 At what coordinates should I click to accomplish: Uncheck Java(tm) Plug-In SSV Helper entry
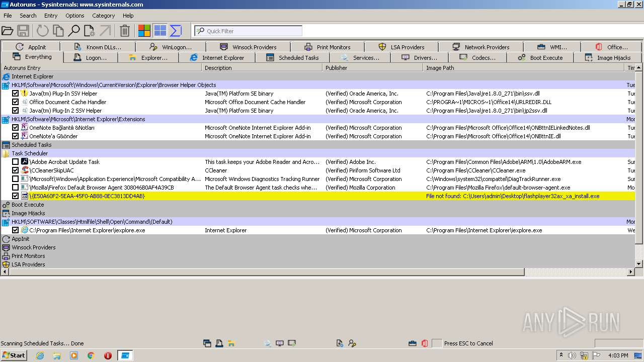(x=16, y=94)
